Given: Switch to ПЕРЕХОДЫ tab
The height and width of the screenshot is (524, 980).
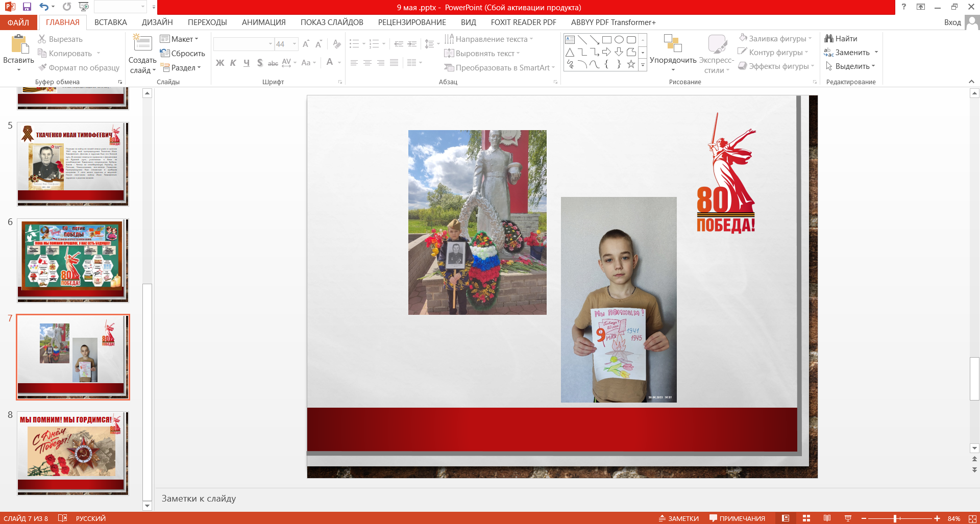Looking at the screenshot, I should point(207,22).
